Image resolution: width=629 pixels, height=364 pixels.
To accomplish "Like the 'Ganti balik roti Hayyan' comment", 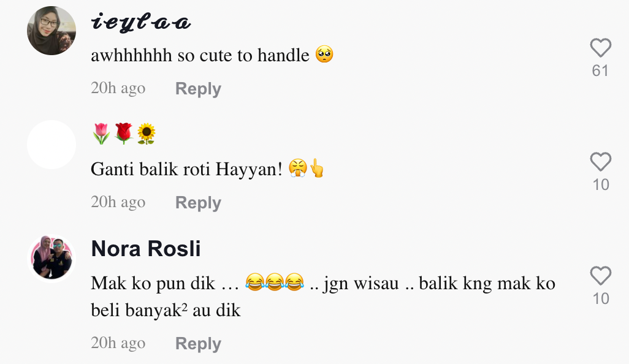I will tap(601, 162).
